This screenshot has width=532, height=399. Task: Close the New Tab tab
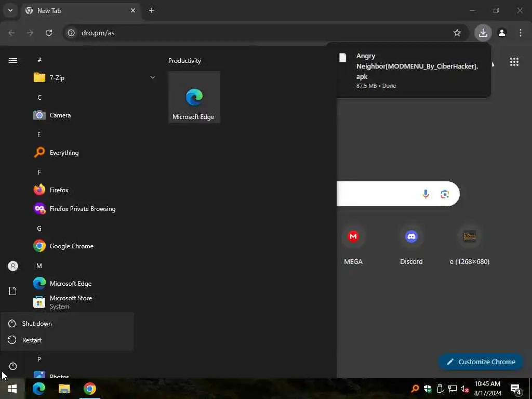(133, 10)
